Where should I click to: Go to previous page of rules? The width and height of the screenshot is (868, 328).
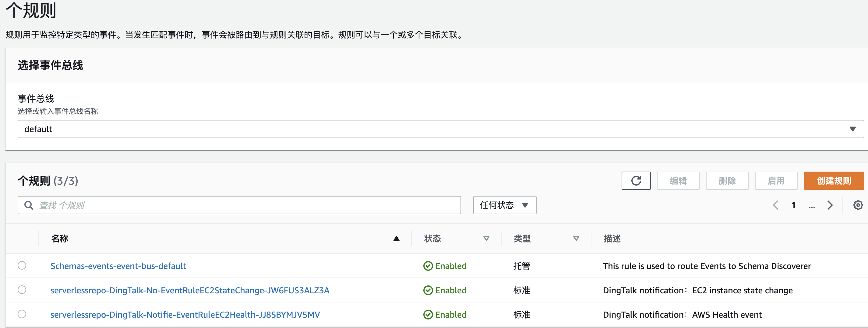coord(775,205)
